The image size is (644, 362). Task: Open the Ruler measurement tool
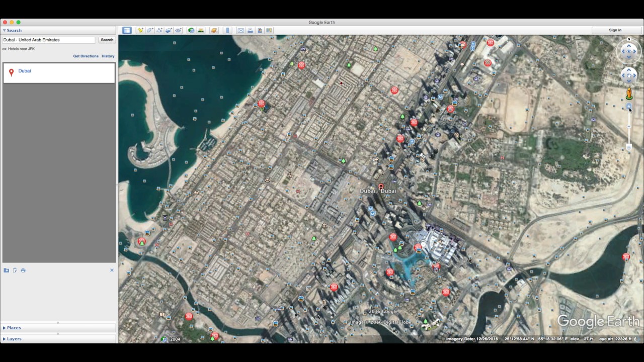tap(228, 30)
